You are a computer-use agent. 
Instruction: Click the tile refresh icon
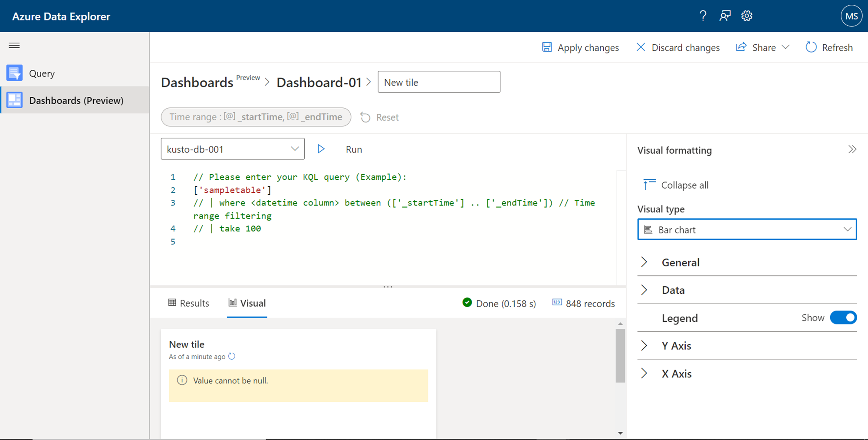[232, 356]
